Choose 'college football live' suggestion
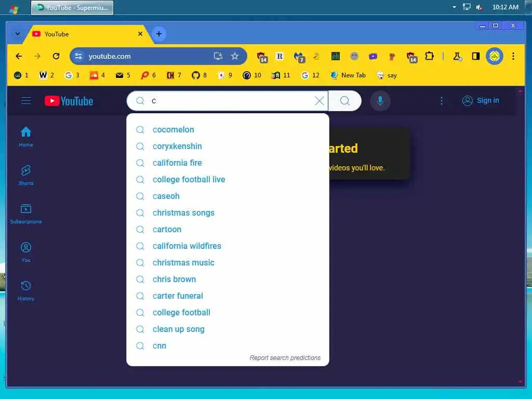 [228, 179]
